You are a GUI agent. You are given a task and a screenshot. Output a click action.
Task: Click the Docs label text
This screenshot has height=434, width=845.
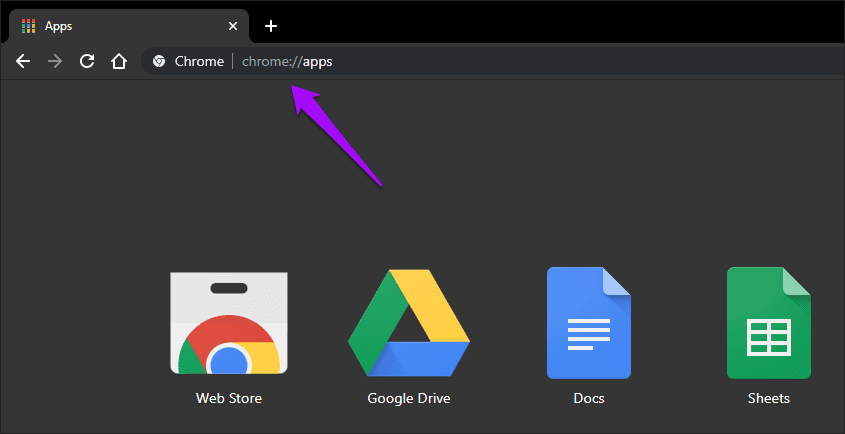(x=589, y=398)
